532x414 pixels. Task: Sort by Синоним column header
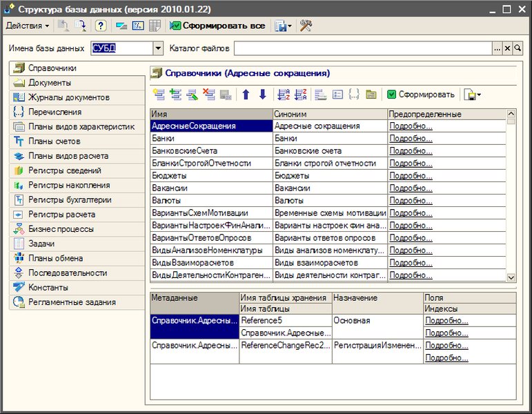click(x=330, y=114)
